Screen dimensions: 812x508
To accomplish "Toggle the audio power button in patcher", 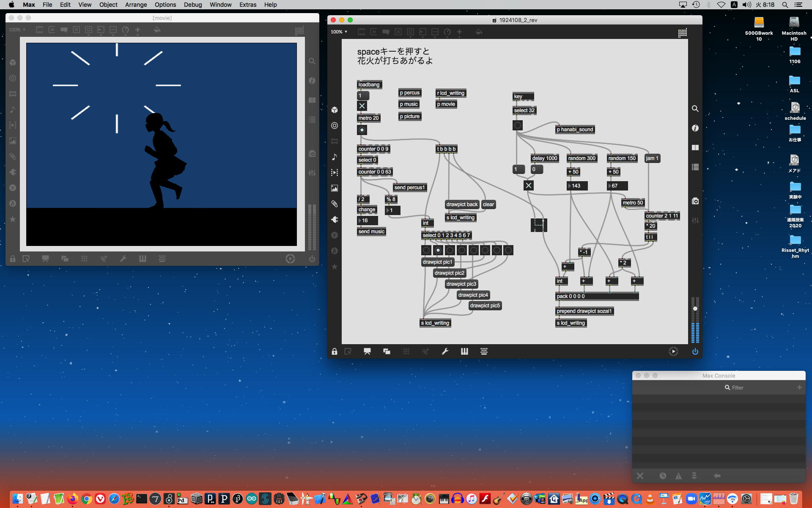I will 695,351.
